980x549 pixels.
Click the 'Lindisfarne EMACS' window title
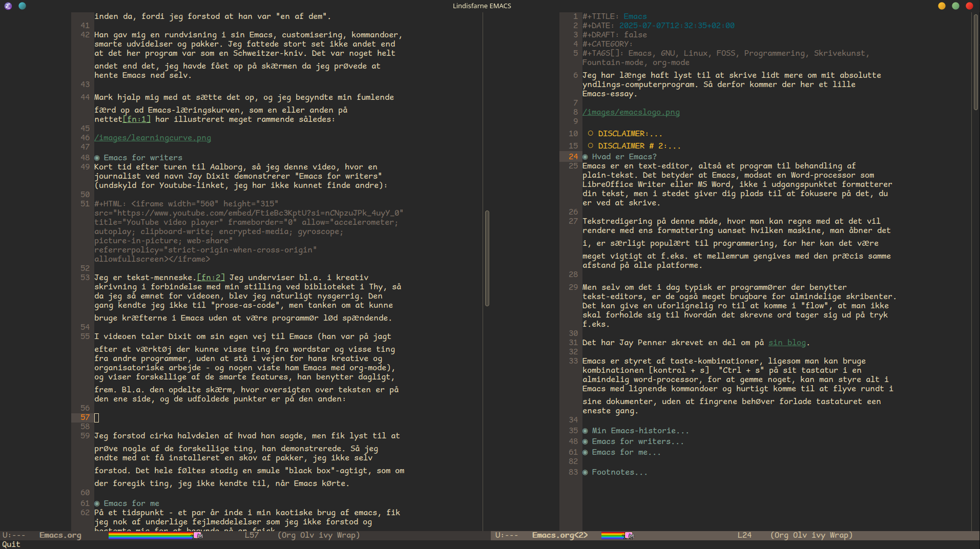(x=482, y=6)
